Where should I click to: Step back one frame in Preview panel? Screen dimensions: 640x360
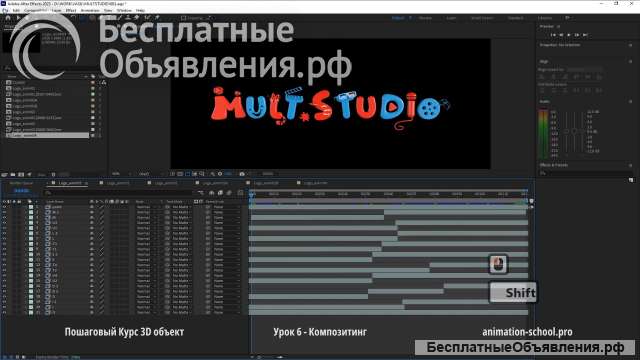[561, 35]
